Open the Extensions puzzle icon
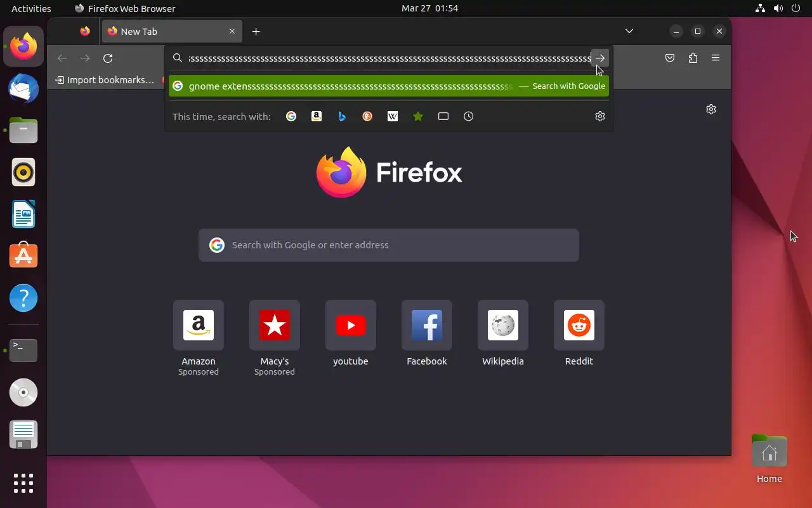This screenshot has width=812, height=508. coord(693,58)
